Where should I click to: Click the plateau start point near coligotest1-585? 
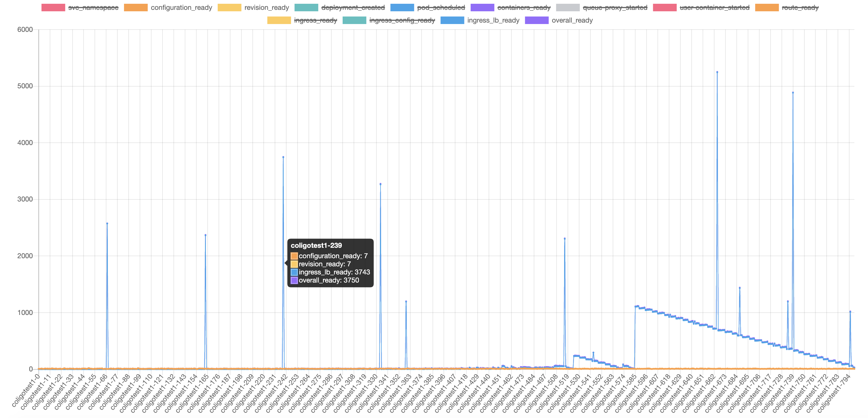click(636, 307)
